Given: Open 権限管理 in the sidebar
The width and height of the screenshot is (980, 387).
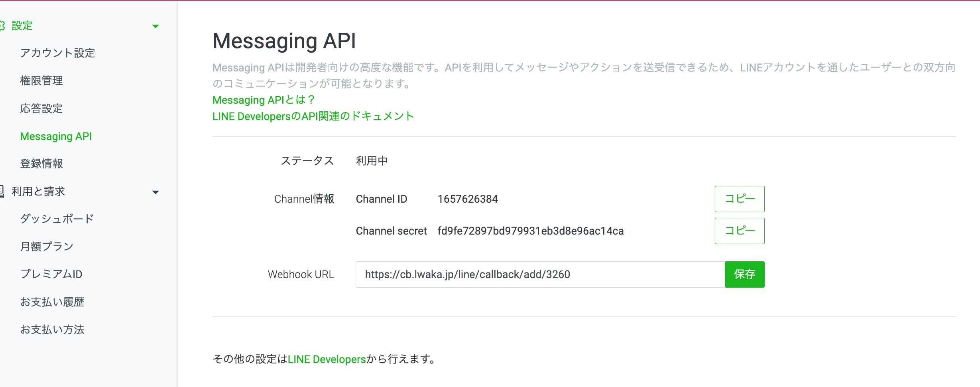Looking at the screenshot, I should click(x=41, y=81).
